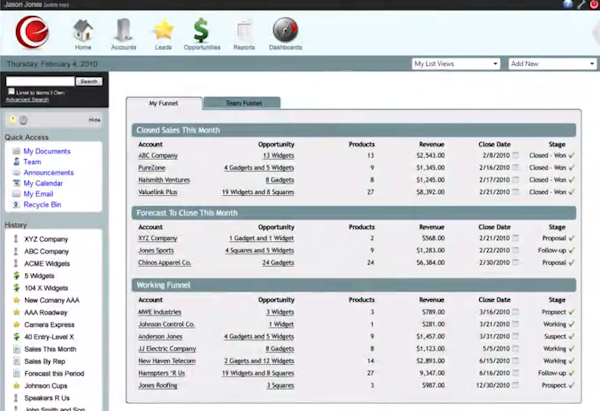Viewport: 600px width, 411px height.
Task: Open My Email in Quick Access
Action: click(x=38, y=194)
